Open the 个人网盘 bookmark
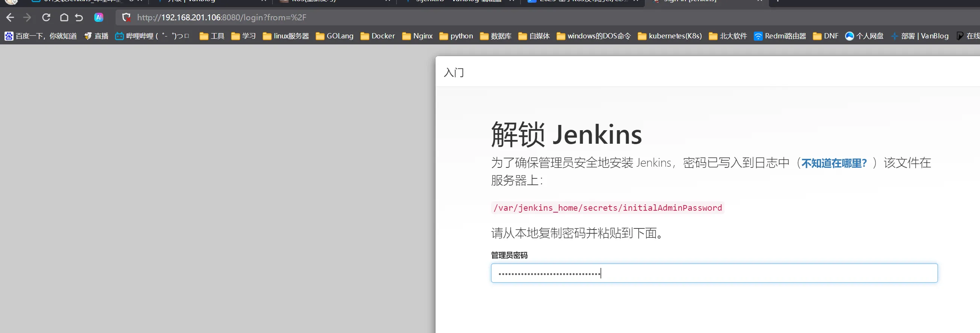The image size is (980, 333). tap(864, 36)
